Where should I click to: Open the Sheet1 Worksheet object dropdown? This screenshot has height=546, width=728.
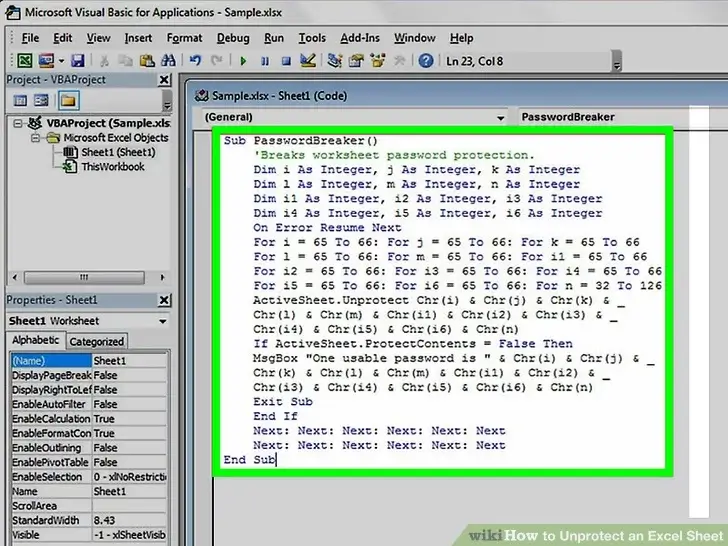(163, 321)
